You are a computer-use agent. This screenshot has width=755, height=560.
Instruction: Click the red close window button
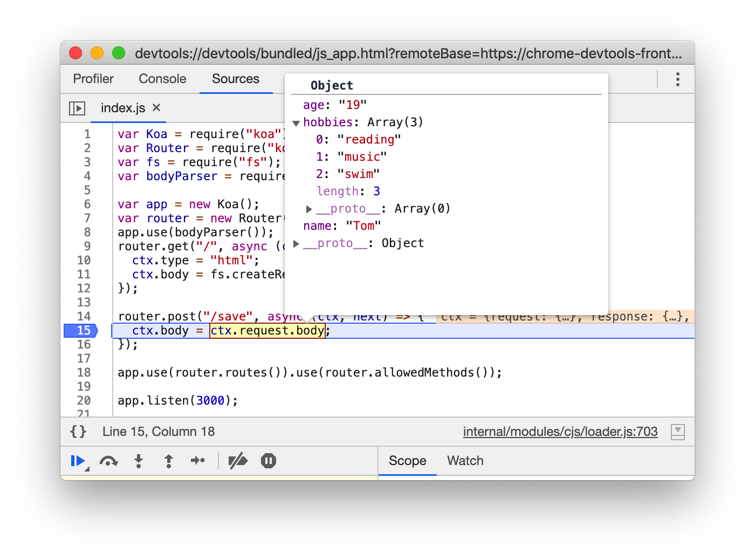(75, 53)
